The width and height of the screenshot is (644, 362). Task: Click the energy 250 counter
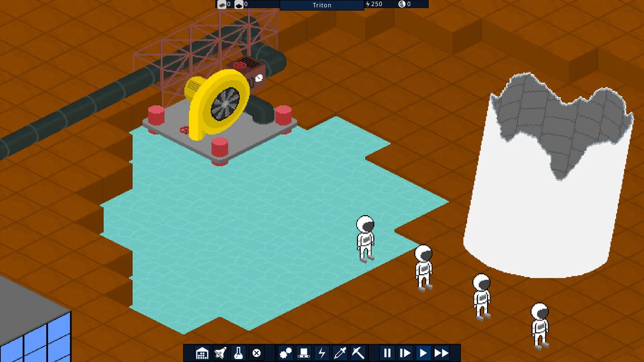point(374,4)
